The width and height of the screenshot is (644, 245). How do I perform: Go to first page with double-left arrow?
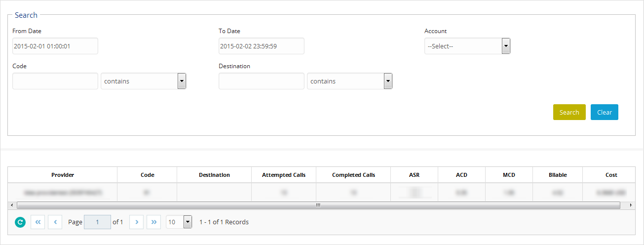[38, 222]
